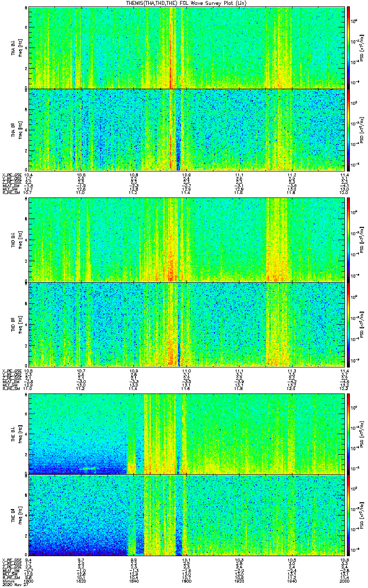Click the THD B-perpendicular freq [Hz] axis label
The height and width of the screenshot is (588, 368).
pos(21,240)
